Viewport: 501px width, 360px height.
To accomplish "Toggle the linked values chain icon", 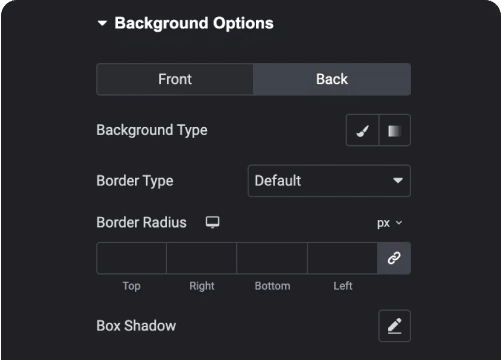I will (394, 258).
